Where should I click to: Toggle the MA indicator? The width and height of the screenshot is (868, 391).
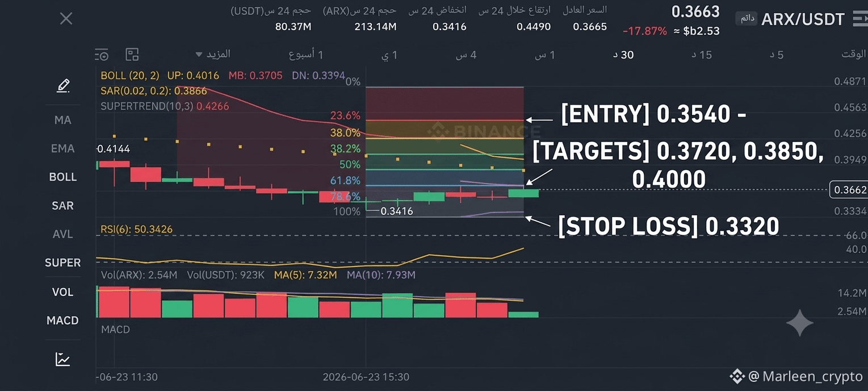click(x=62, y=120)
